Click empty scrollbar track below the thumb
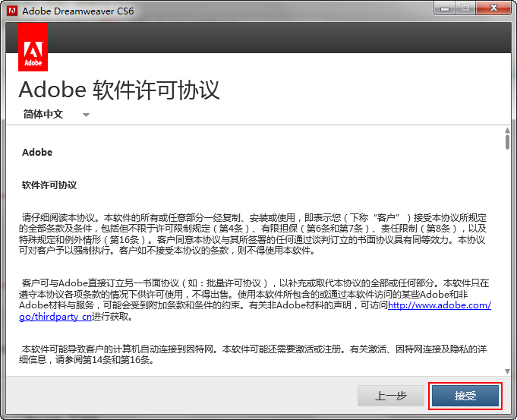This screenshot has width=517, height=420. click(507, 266)
